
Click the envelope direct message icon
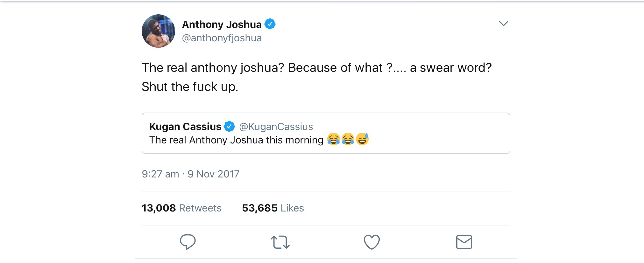[464, 242]
